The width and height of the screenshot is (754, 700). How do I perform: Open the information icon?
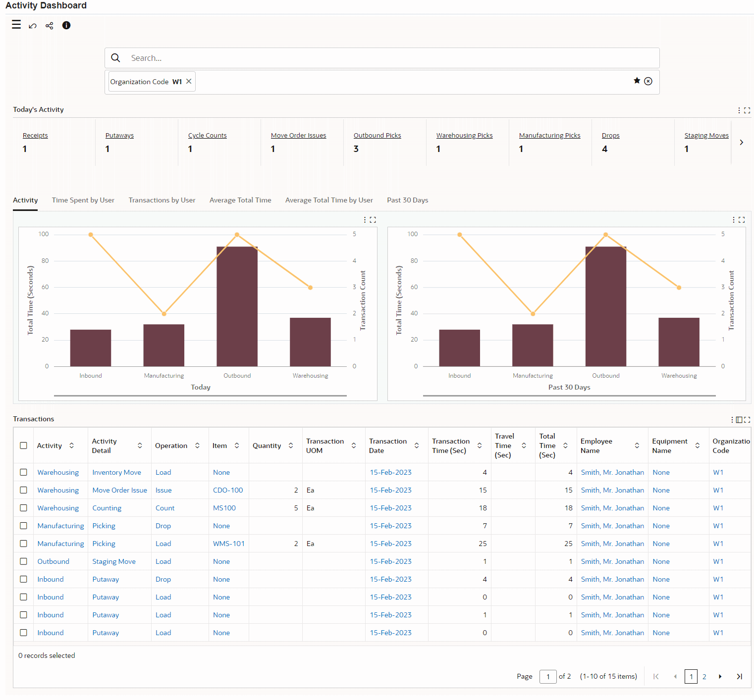point(66,25)
